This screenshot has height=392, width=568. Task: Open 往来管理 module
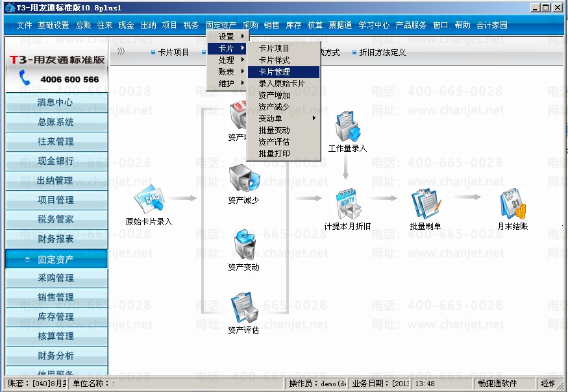coord(56,141)
